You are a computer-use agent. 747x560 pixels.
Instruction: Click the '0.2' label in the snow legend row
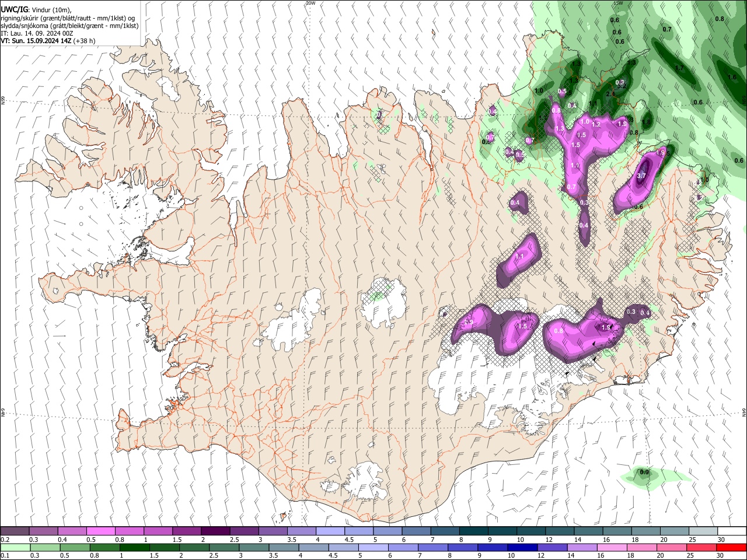[x=5, y=540]
